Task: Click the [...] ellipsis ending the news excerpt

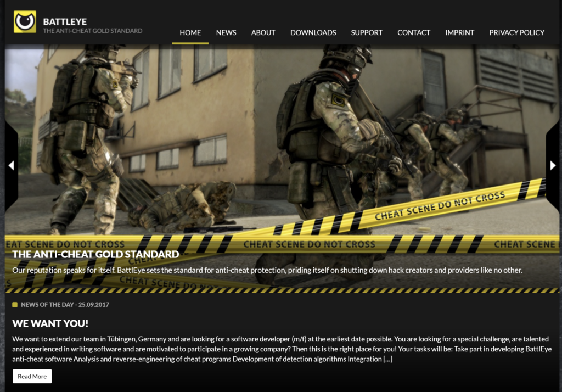Action: tap(387, 359)
